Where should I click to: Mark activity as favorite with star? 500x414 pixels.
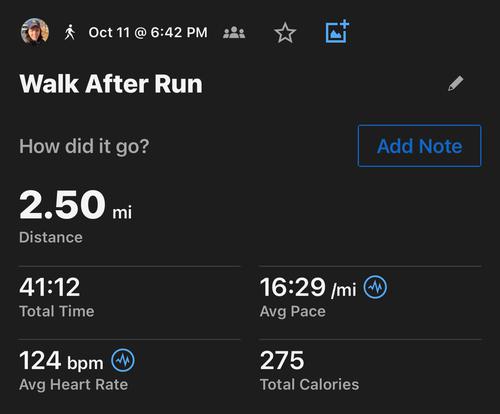point(285,33)
